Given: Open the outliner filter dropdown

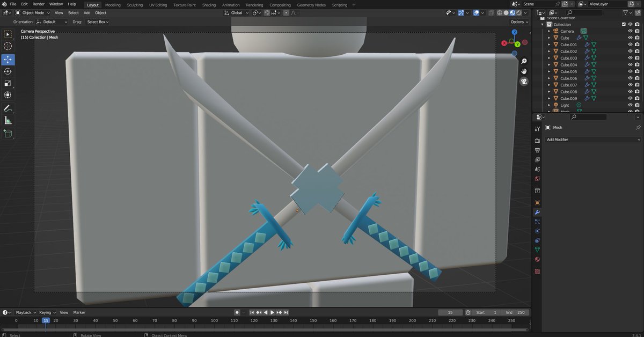Looking at the screenshot, I should (x=627, y=12).
